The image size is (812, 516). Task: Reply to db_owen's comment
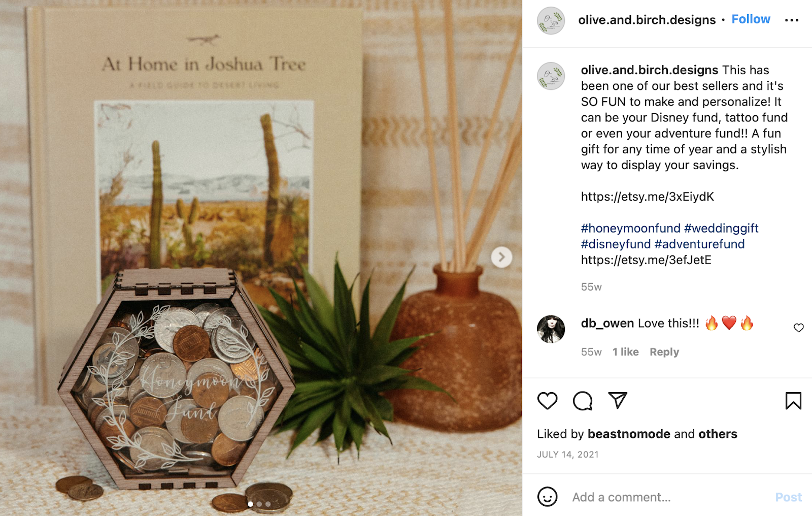coord(664,352)
